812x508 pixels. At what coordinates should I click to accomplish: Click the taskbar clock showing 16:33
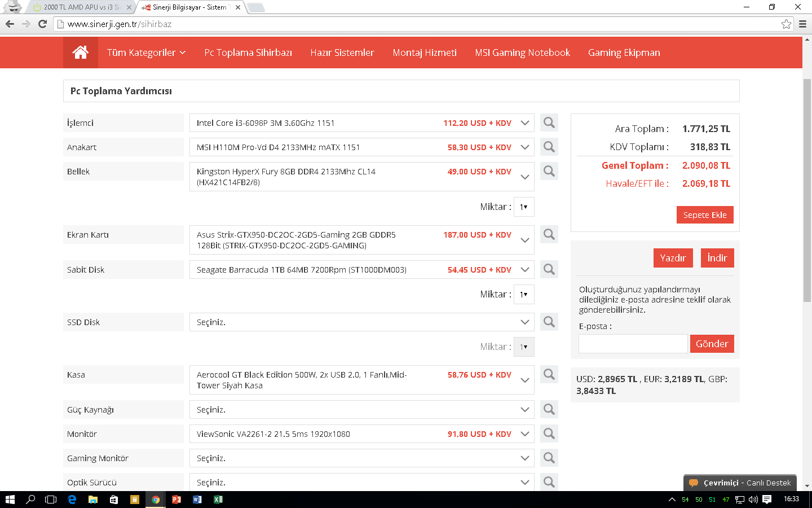click(791, 500)
